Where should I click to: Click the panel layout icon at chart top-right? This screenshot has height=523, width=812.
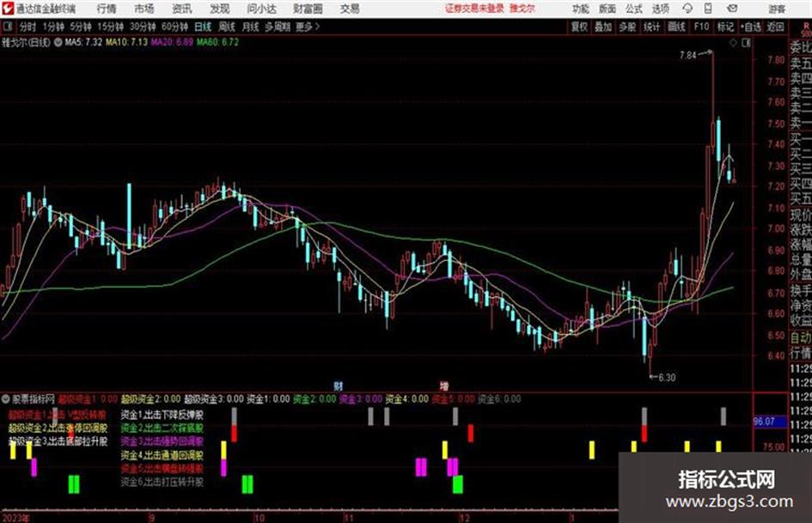pyautogui.click(x=746, y=43)
